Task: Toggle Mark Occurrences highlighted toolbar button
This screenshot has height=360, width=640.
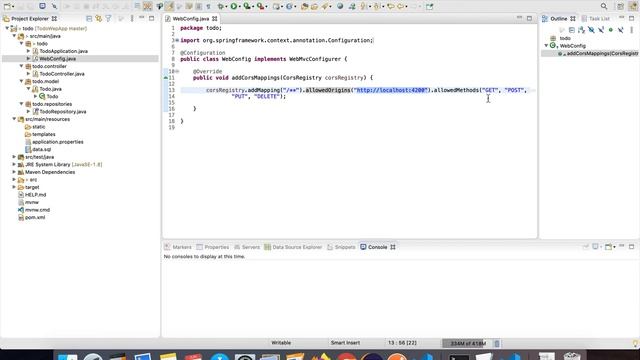Action: [x=169, y=6]
